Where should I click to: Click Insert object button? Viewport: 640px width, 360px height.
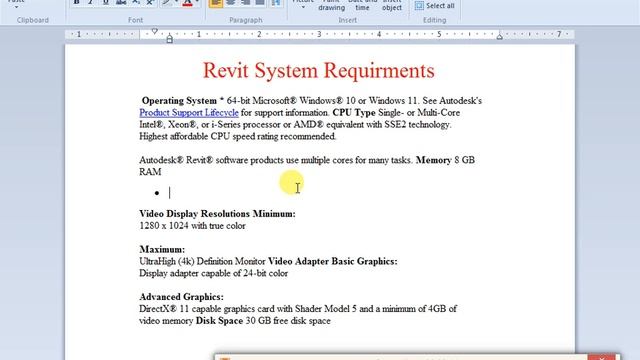[x=392, y=5]
